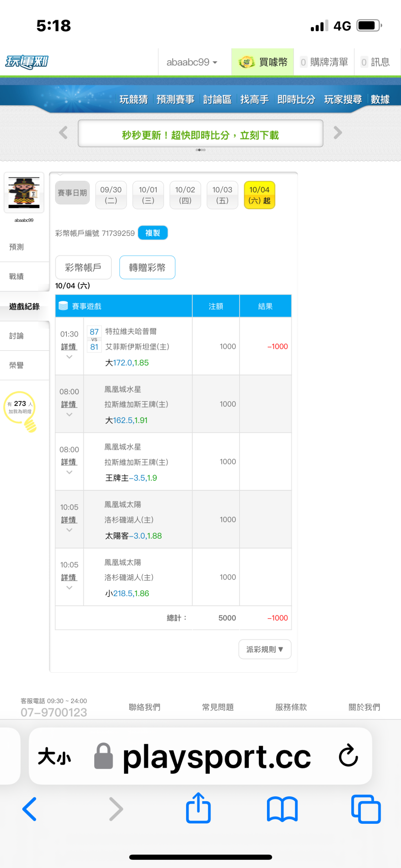This screenshot has width=401, height=868.
Task: Expand 詳情 for 01:30 game
Action: (x=69, y=347)
